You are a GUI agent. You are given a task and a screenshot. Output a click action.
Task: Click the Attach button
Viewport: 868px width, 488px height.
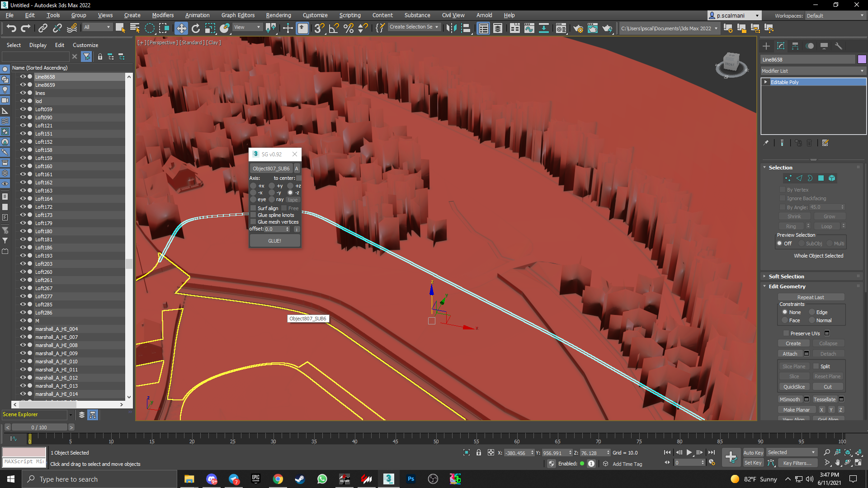[x=790, y=354]
